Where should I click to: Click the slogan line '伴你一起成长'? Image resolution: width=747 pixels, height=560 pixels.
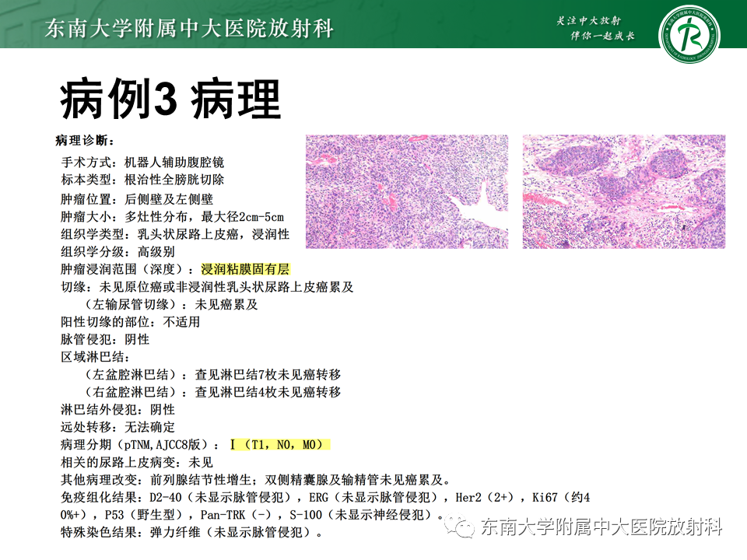603,37
